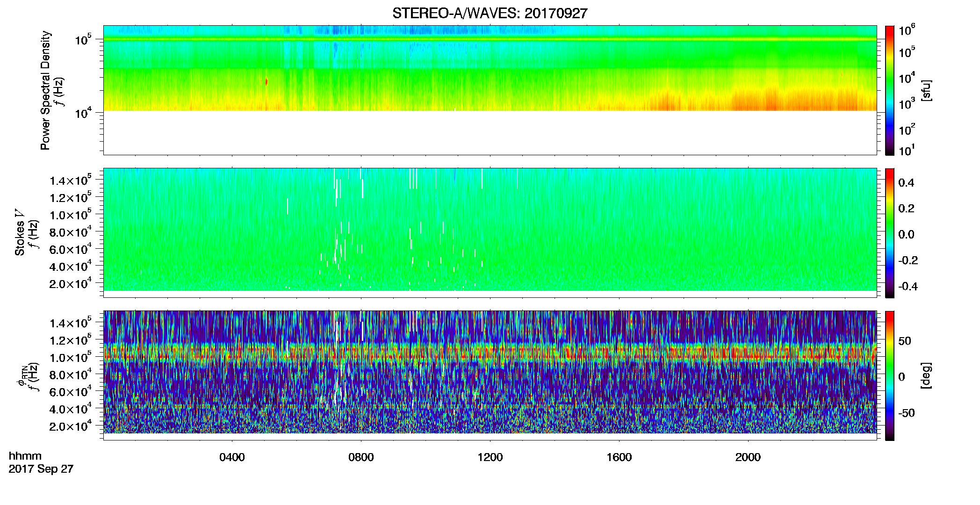Select the [deg] units label

coord(926,375)
